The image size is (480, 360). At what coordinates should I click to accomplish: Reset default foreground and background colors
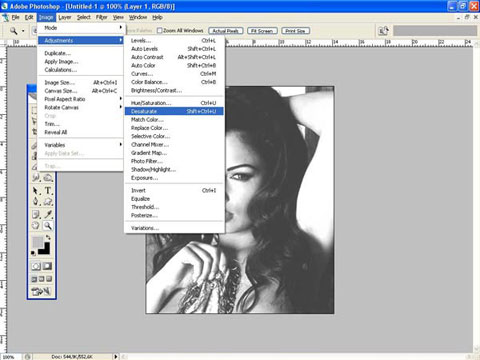(x=33, y=253)
